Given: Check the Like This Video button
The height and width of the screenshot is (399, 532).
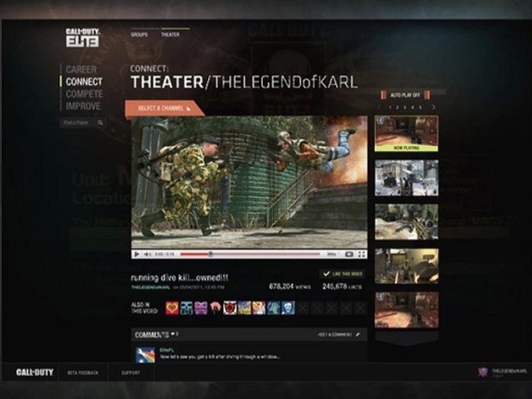Looking at the screenshot, I should pyautogui.click(x=342, y=274).
